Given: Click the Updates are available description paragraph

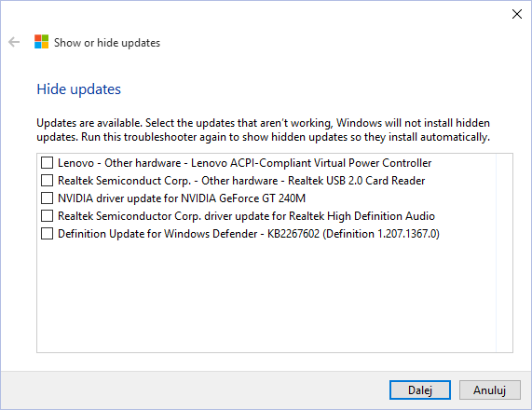Looking at the screenshot, I should (264, 130).
